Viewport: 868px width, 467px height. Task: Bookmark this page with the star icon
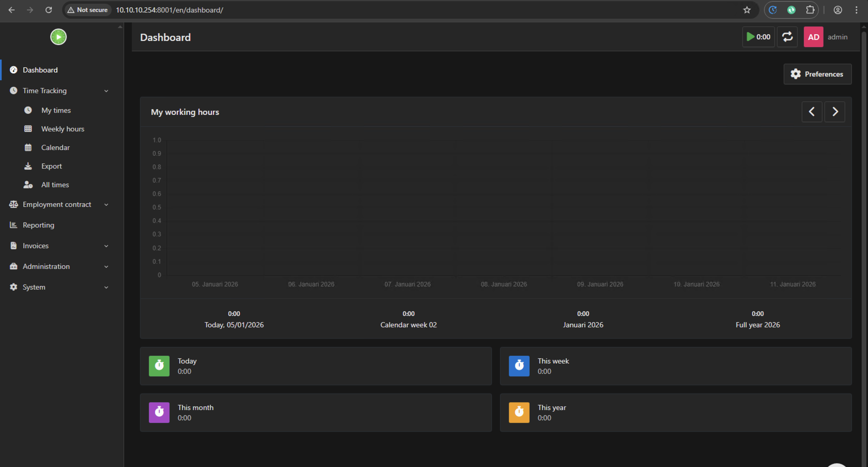[747, 10]
